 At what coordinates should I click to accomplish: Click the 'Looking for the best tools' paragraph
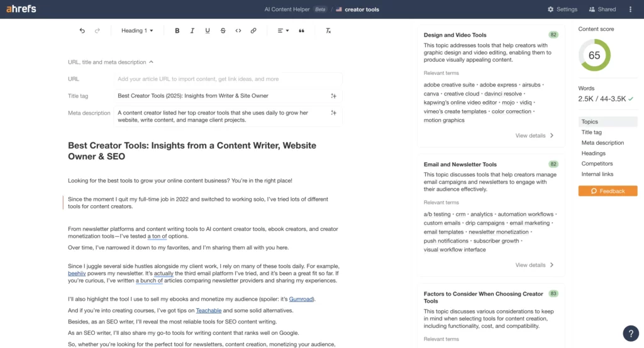tap(180, 181)
